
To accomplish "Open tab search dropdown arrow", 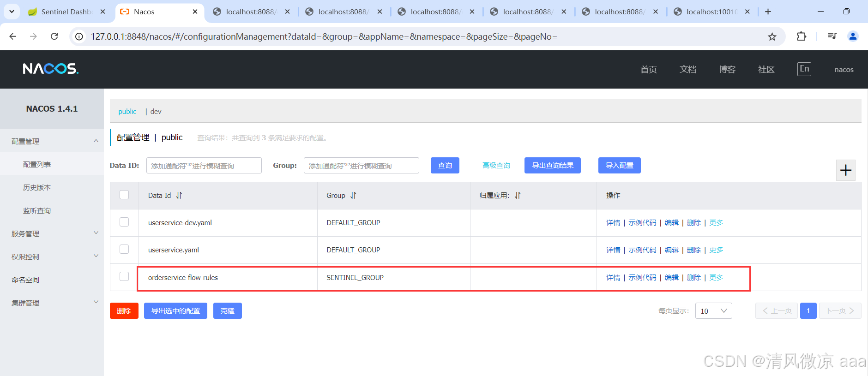I will point(12,12).
